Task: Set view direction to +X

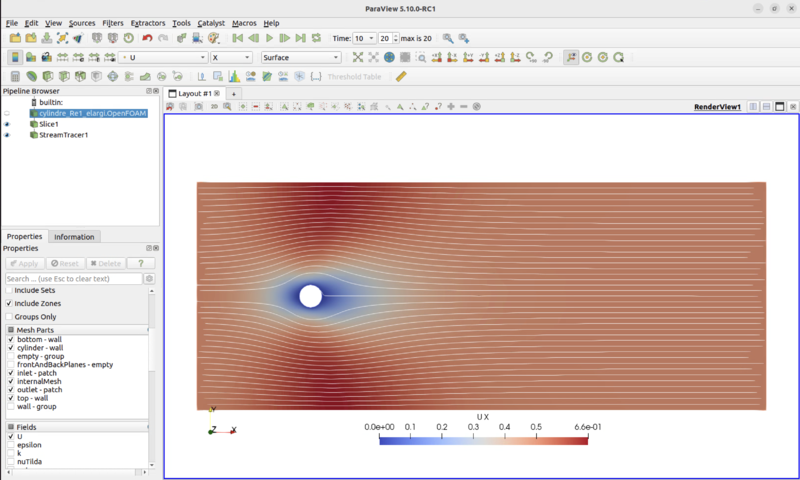Action: coord(436,57)
